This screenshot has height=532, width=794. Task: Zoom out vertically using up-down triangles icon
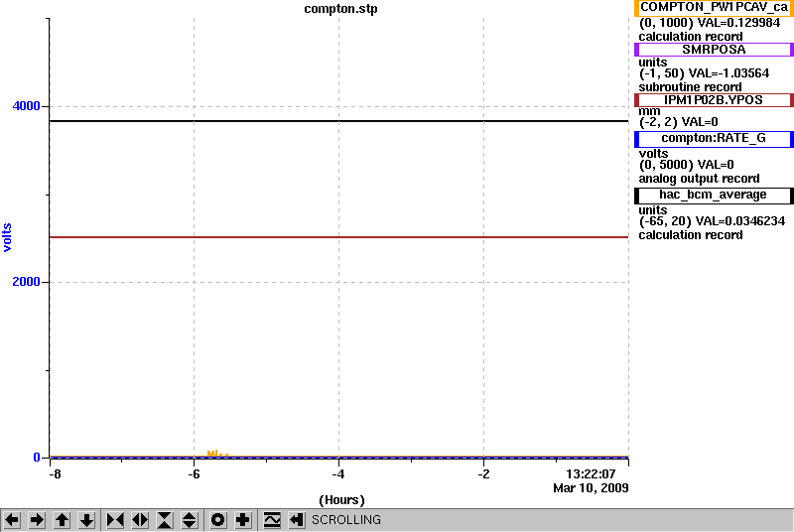(190, 520)
